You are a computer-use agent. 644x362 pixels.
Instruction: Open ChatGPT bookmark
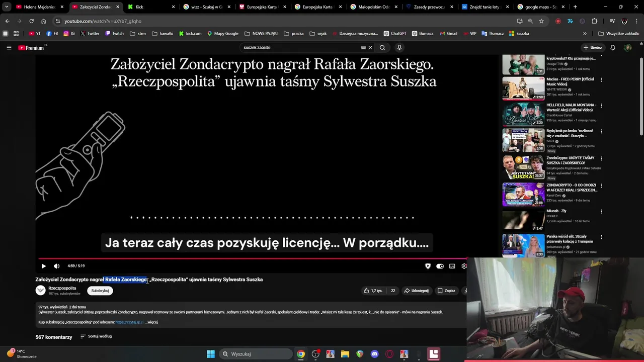pyautogui.click(x=395, y=34)
